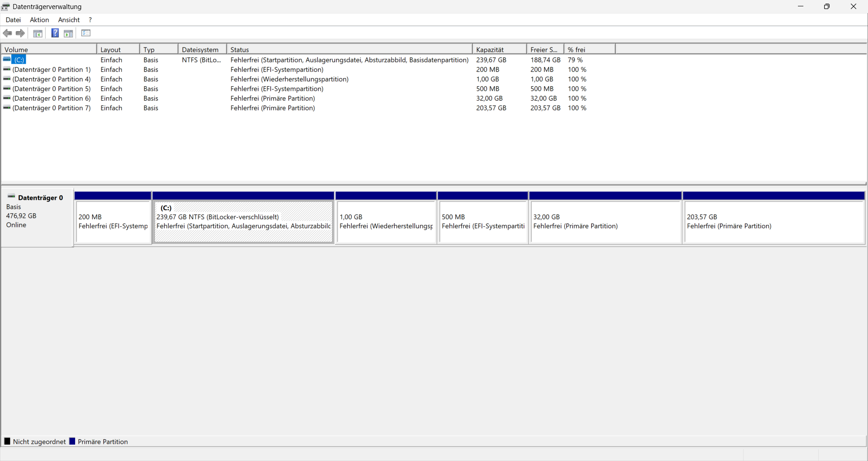The height and width of the screenshot is (461, 868).
Task: Open Help via question mark toolbar icon
Action: pyautogui.click(x=55, y=33)
